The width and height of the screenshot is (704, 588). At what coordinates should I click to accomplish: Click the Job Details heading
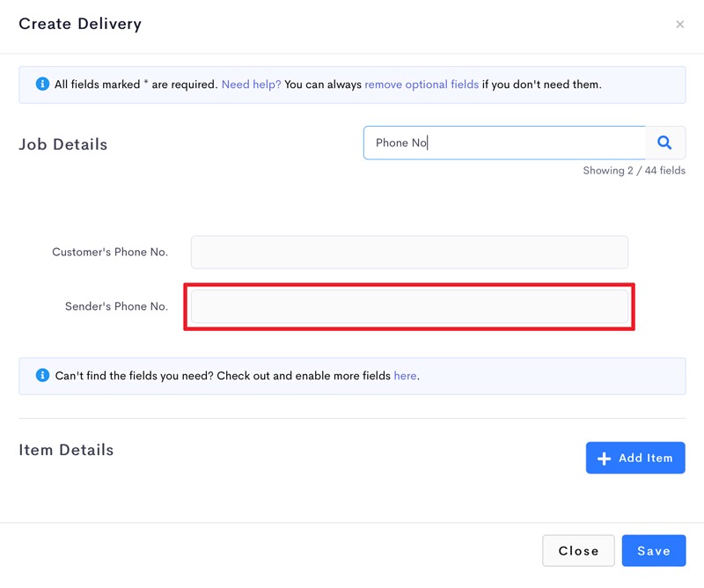(x=62, y=144)
